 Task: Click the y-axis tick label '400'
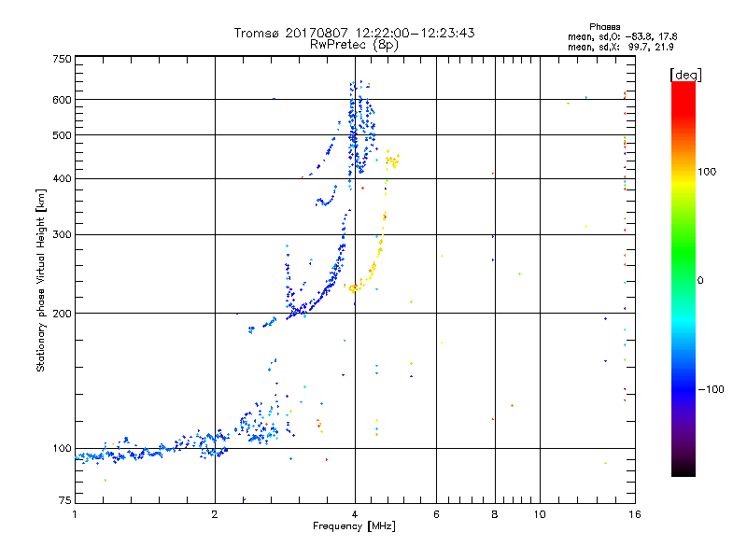pyautogui.click(x=62, y=179)
